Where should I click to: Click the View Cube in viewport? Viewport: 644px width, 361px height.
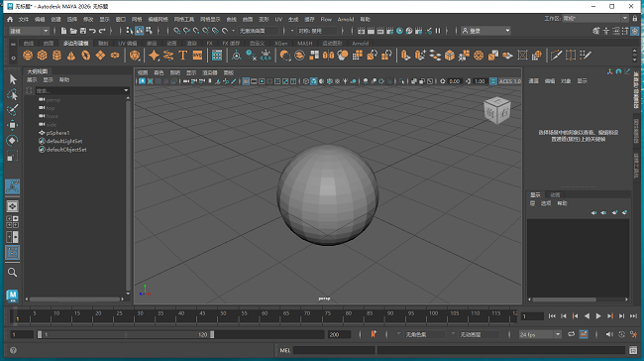[x=497, y=110]
